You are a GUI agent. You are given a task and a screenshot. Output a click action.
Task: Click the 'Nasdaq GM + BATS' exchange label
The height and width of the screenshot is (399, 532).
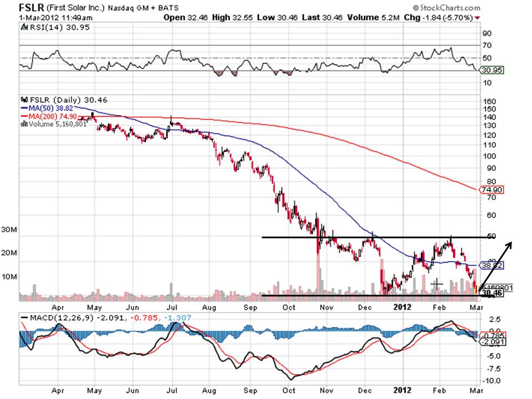pyautogui.click(x=143, y=8)
